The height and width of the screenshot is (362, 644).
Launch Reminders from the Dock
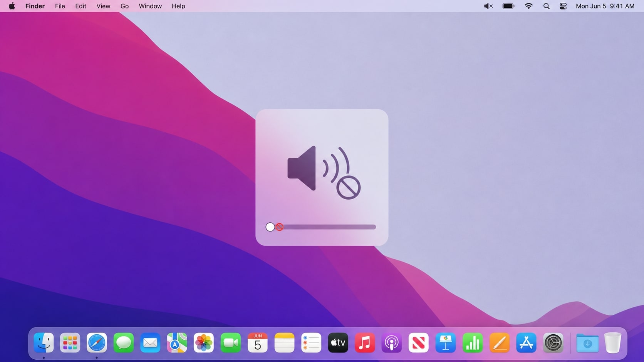coord(311,342)
